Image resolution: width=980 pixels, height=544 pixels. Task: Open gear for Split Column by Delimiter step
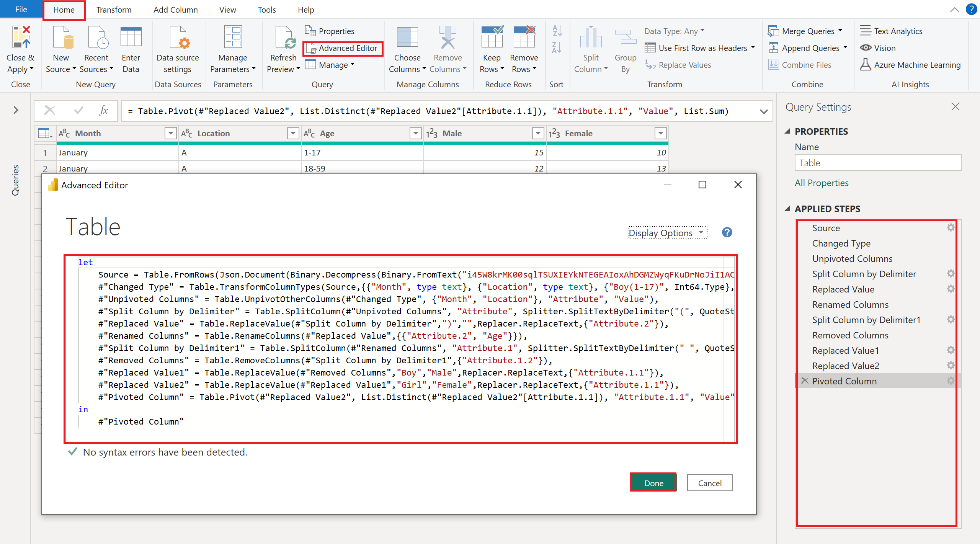(x=951, y=274)
